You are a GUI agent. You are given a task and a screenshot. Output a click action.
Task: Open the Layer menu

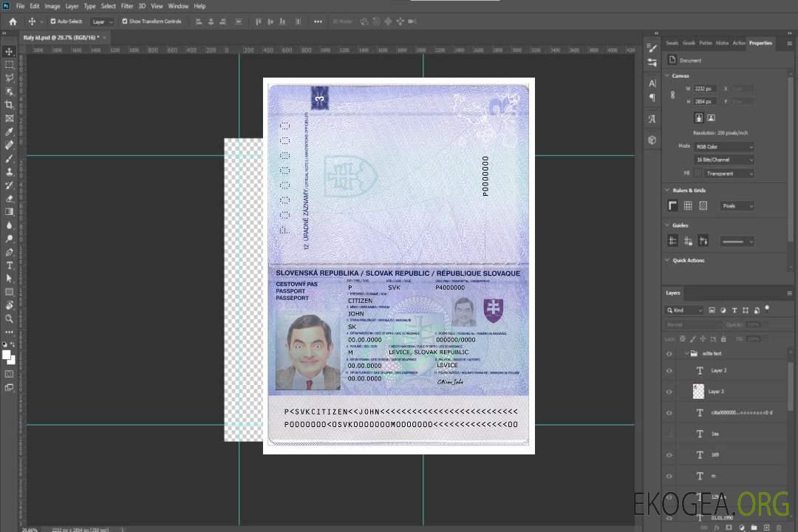(x=72, y=6)
